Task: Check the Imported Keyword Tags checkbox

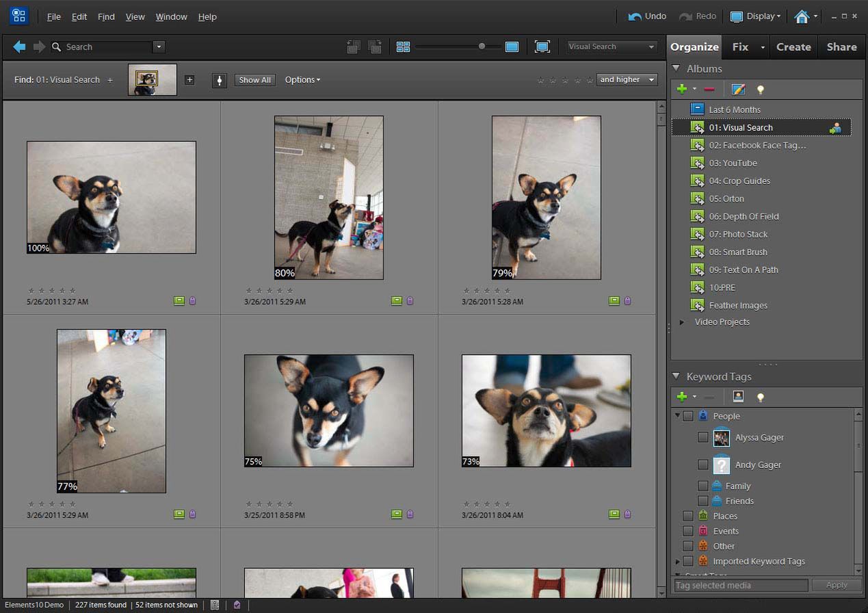Action: pyautogui.click(x=689, y=561)
